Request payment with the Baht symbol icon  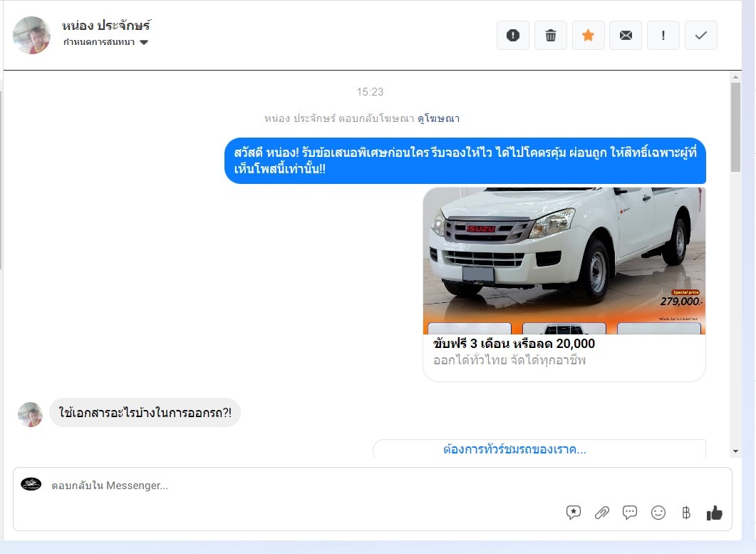[x=686, y=513]
